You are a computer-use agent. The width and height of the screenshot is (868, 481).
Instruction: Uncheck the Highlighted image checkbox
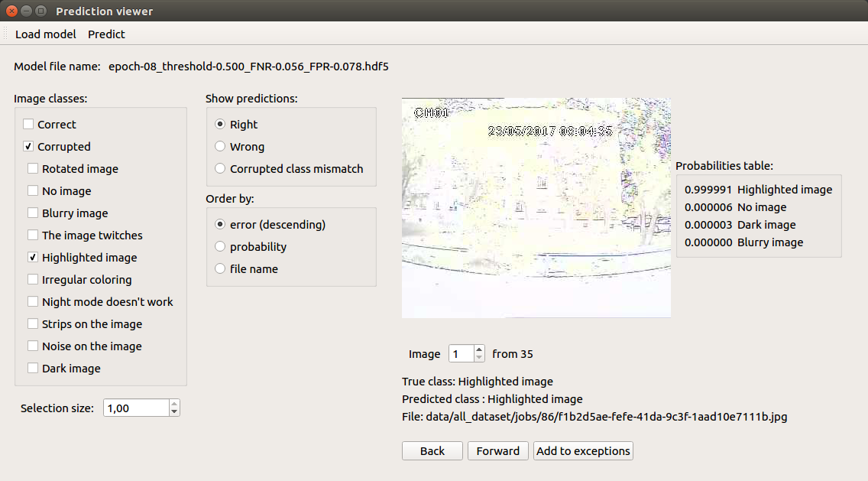(33, 258)
